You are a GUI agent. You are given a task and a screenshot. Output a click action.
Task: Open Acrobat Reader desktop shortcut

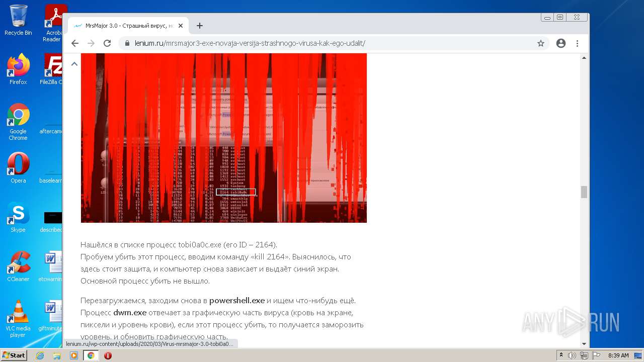click(x=52, y=23)
